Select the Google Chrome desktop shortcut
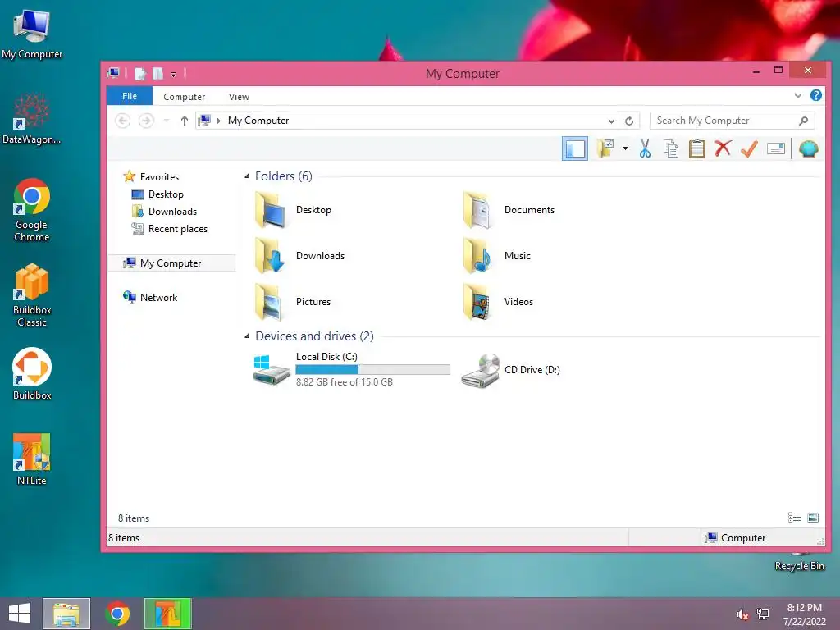The width and height of the screenshot is (840, 630). (32, 210)
